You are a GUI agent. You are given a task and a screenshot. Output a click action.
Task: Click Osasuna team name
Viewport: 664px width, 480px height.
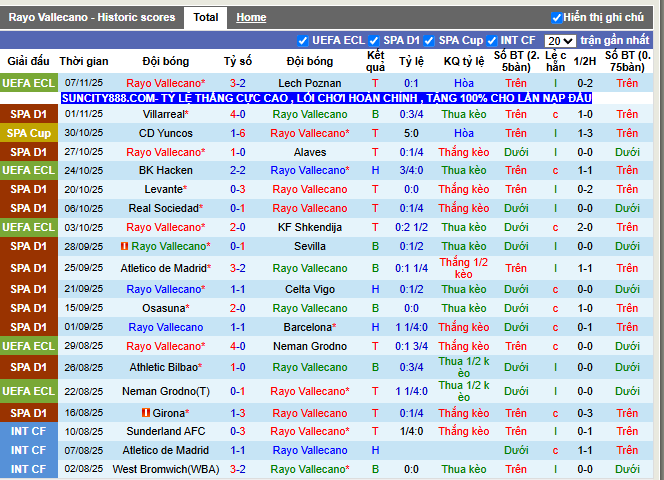pyautogui.click(x=166, y=308)
